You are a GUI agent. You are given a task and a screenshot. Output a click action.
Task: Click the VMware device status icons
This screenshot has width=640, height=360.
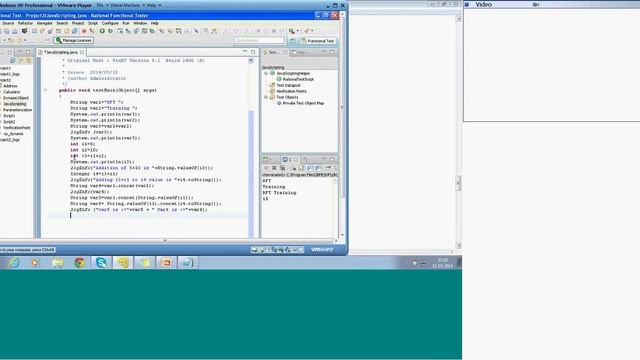(277, 249)
